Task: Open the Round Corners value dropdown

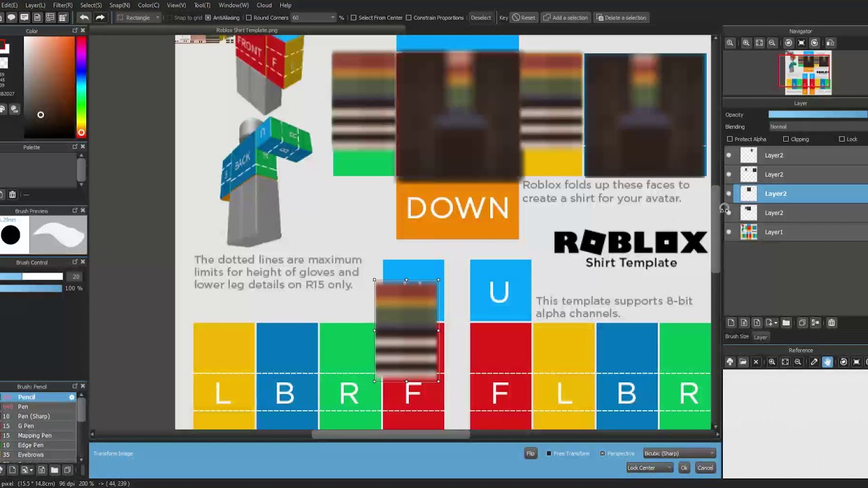Action: tap(313, 18)
